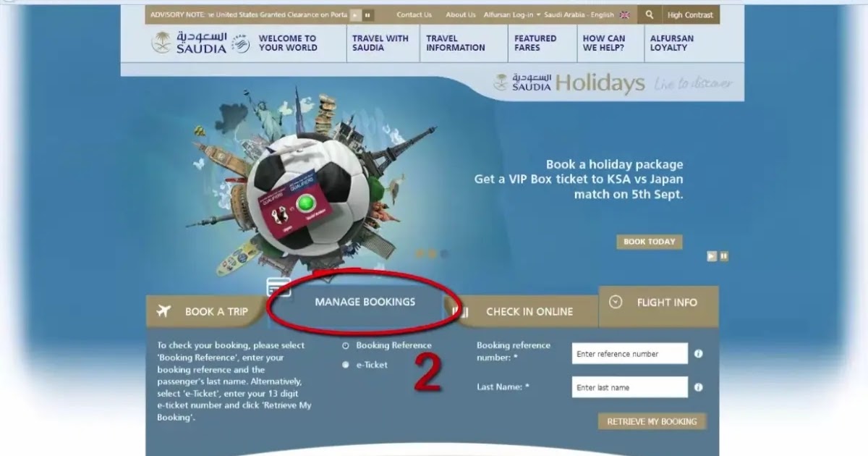Open the Travel Information menu
The height and width of the screenshot is (456, 868).
[x=456, y=43]
